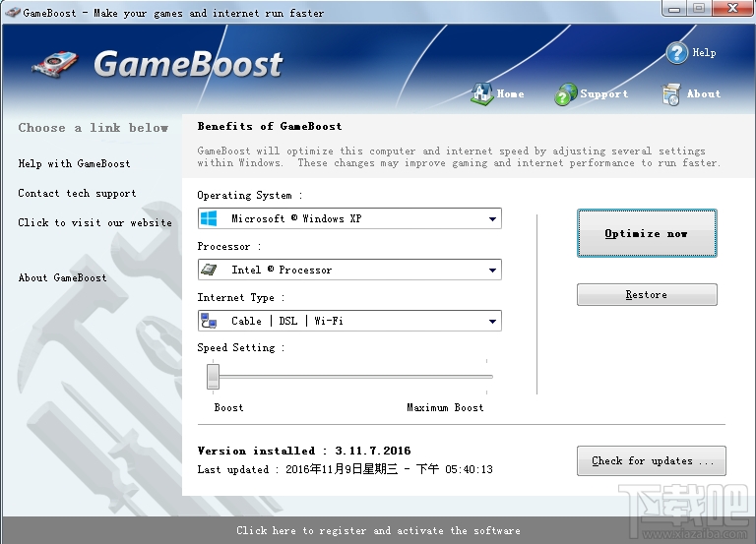Viewport: 756px width, 544px height.
Task: Click the Windows logo in Operating System box
Action: [209, 218]
